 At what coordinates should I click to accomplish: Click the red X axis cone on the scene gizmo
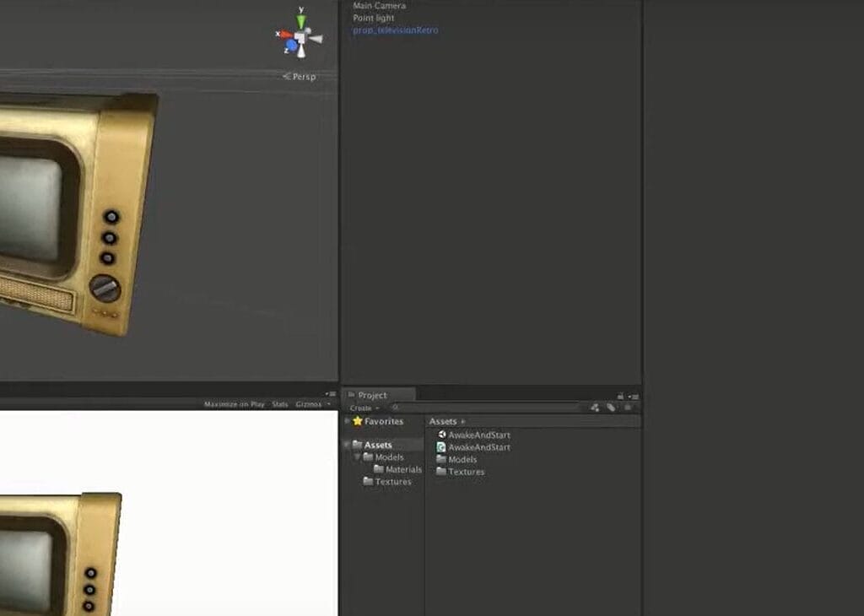pos(285,35)
